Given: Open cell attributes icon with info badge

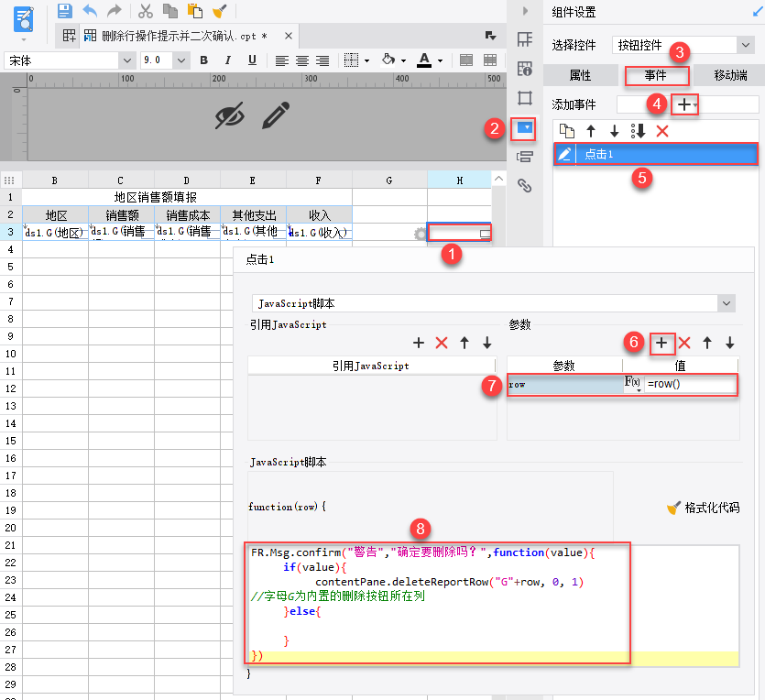Looking at the screenshot, I should [x=524, y=69].
